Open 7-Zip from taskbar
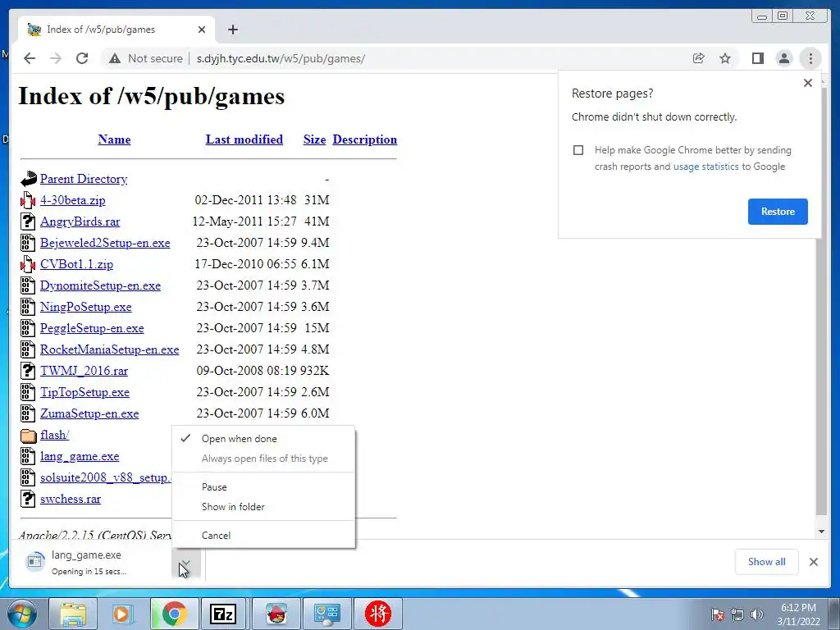The height and width of the screenshot is (630, 840). coord(223,614)
